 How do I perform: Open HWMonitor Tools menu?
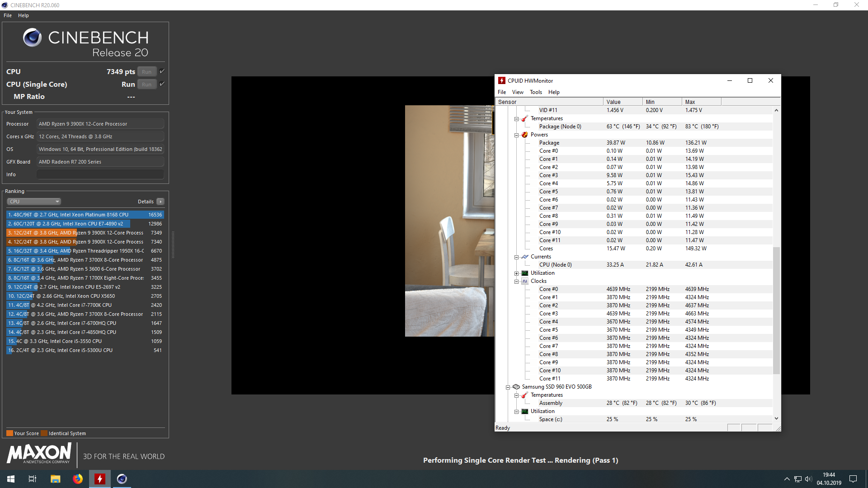pos(536,92)
